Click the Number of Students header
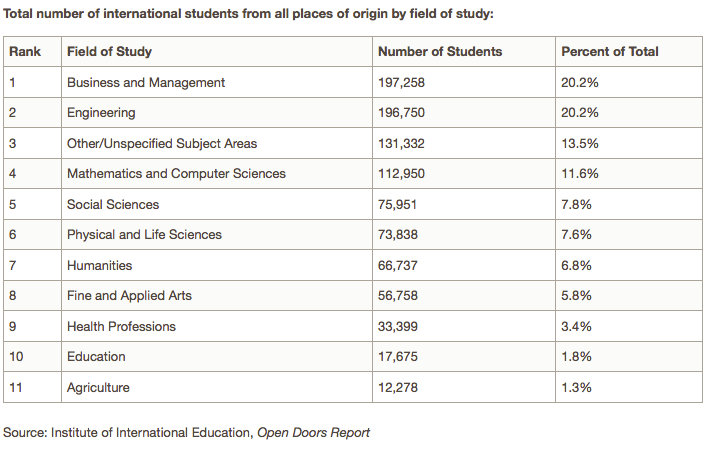This screenshot has width=719, height=453. coord(440,52)
